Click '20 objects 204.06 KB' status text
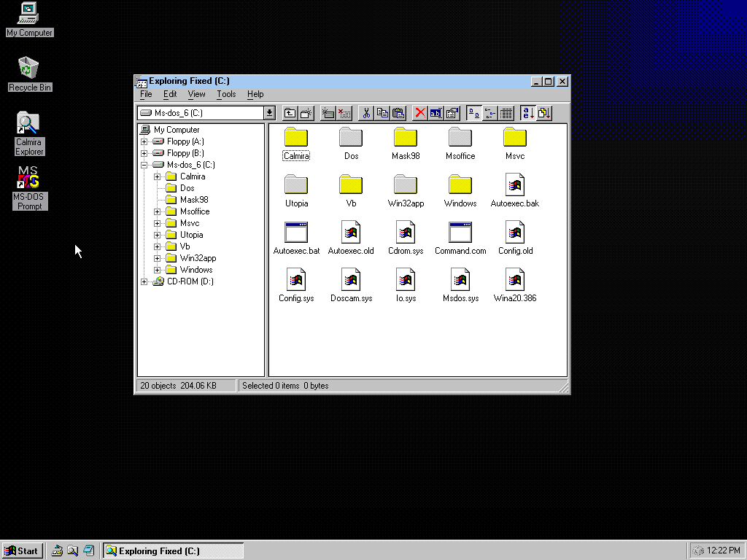747x560 pixels. (178, 386)
